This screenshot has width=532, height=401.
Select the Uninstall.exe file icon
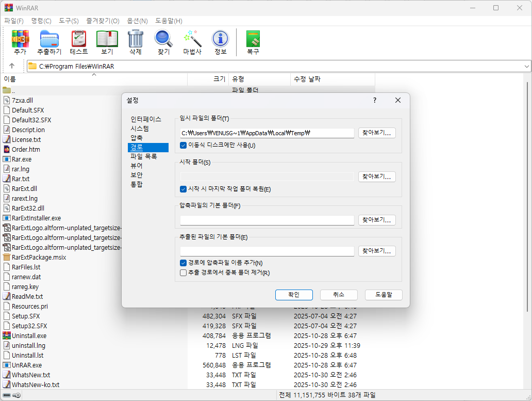[7, 335]
